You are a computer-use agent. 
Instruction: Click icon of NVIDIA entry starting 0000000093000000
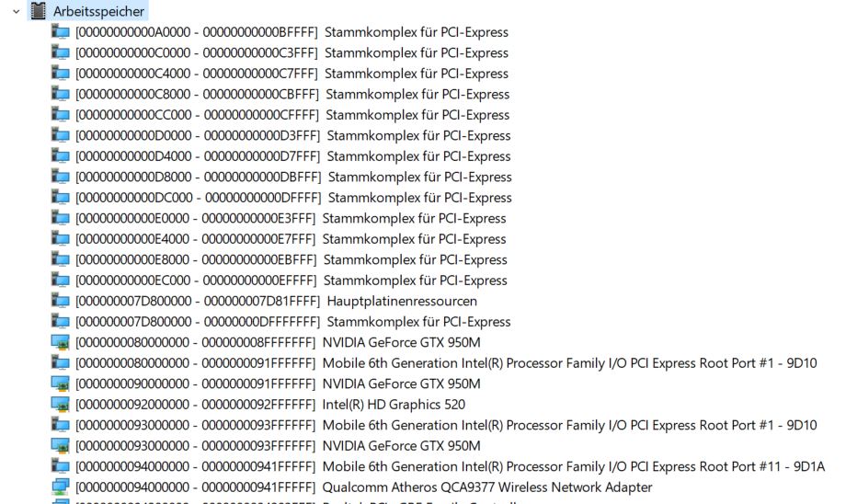(x=61, y=446)
